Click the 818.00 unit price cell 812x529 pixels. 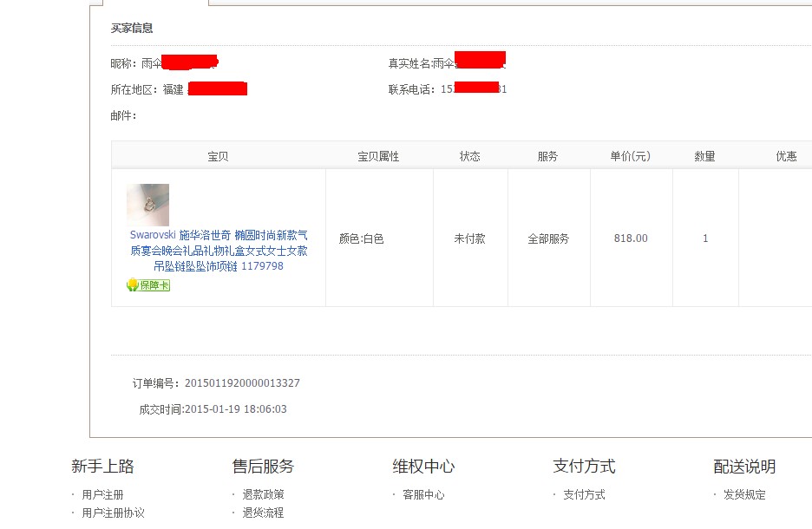631,238
